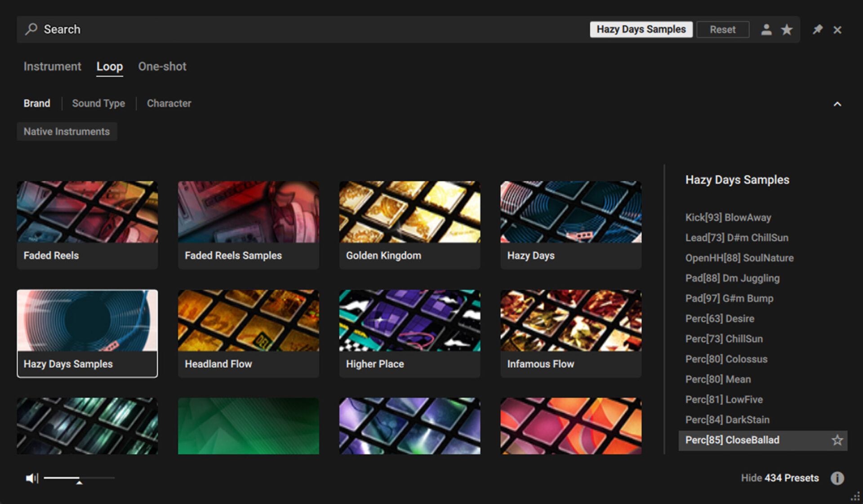This screenshot has height=504, width=863.
Task: Open the Character filter
Action: [169, 103]
